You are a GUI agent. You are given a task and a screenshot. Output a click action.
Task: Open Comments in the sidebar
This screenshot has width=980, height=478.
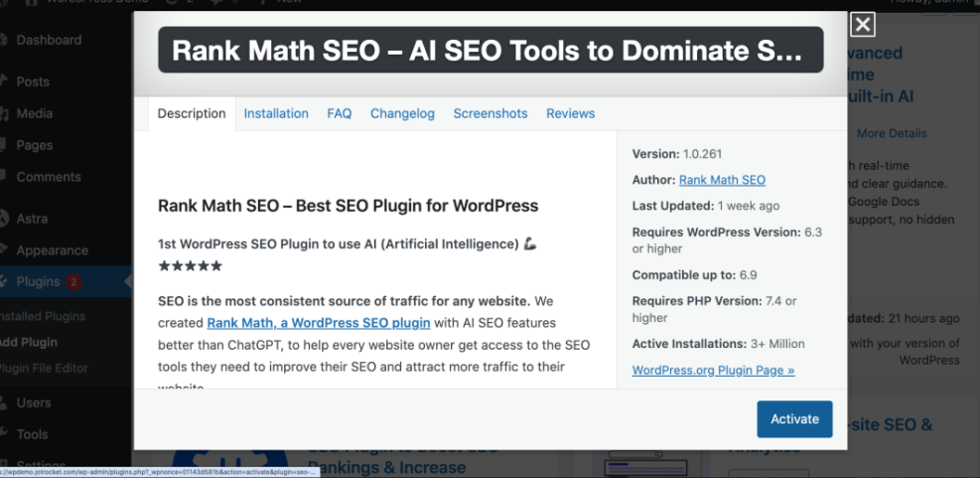49,177
